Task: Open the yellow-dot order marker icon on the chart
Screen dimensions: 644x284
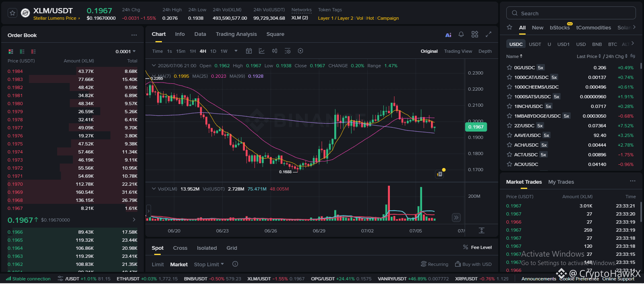Action: [440, 174]
